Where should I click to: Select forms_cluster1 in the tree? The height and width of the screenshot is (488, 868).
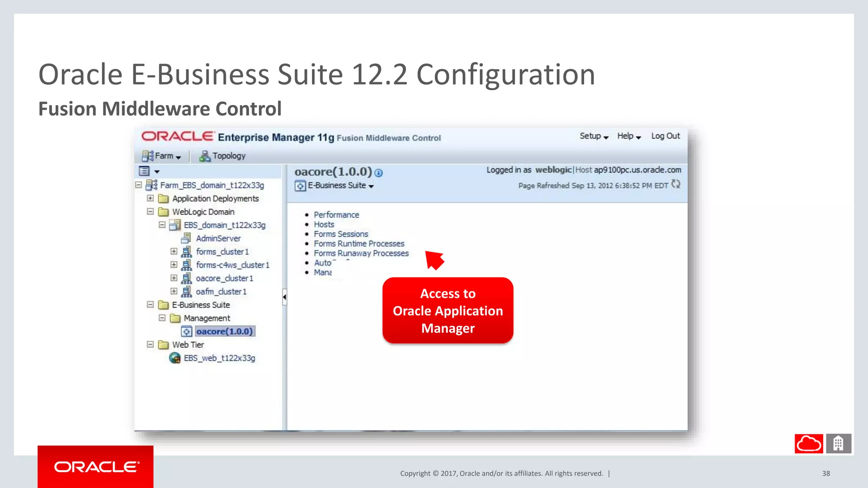[222, 252]
